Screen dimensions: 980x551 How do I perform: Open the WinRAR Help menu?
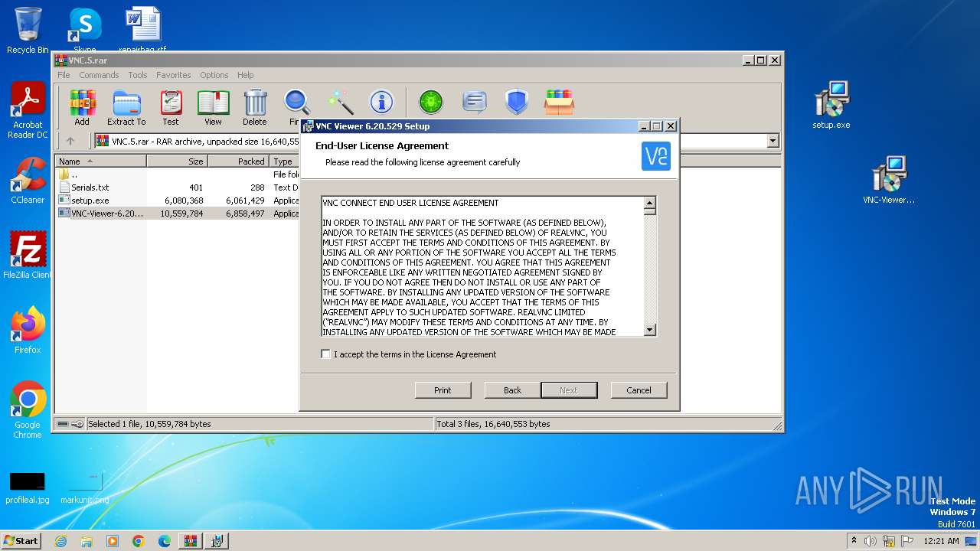245,75
